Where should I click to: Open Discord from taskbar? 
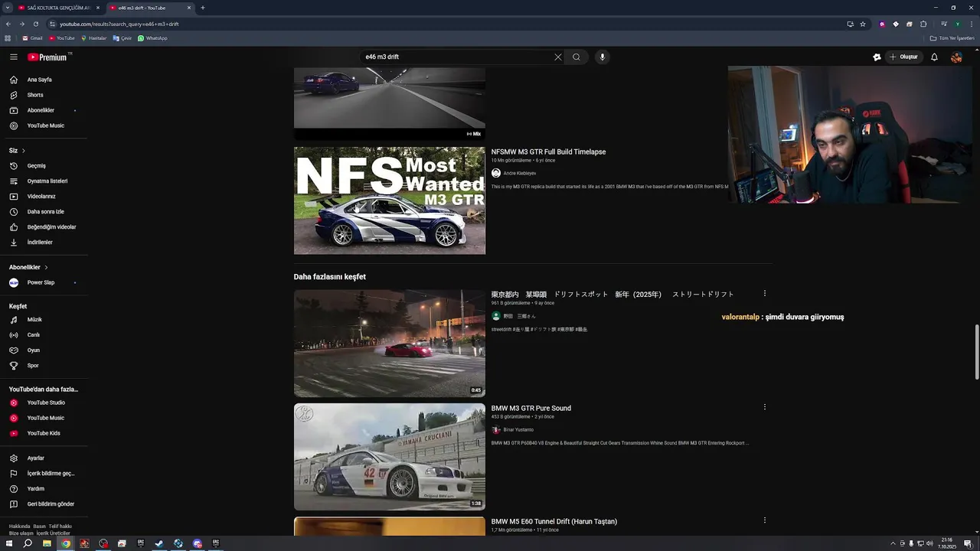pyautogui.click(x=198, y=543)
